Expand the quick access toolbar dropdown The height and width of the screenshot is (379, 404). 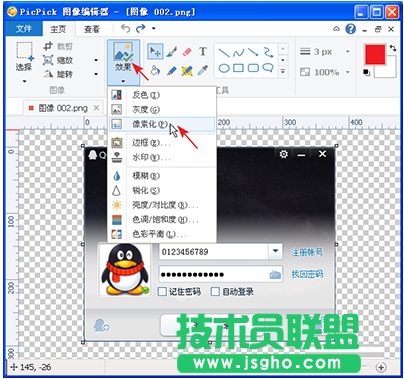154,29
